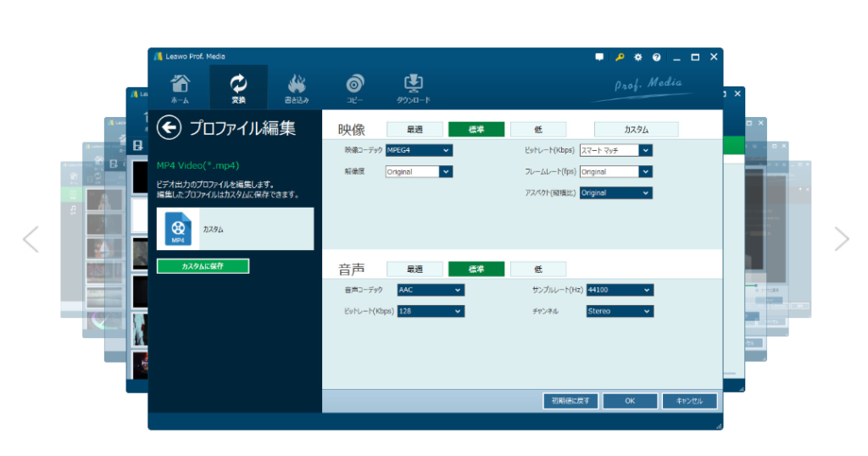This screenshot has height=456, width=868.
Task: Click the yellow key registration icon
Action: [x=620, y=57]
